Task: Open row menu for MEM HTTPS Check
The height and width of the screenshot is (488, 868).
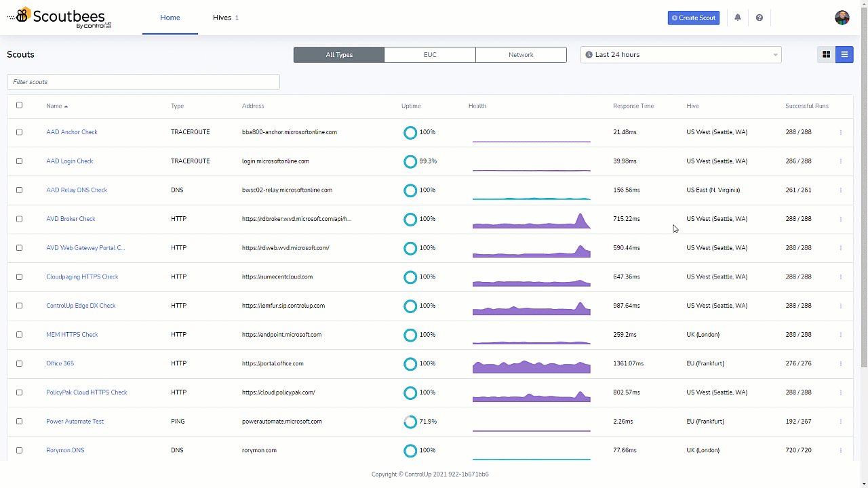Action: point(841,335)
